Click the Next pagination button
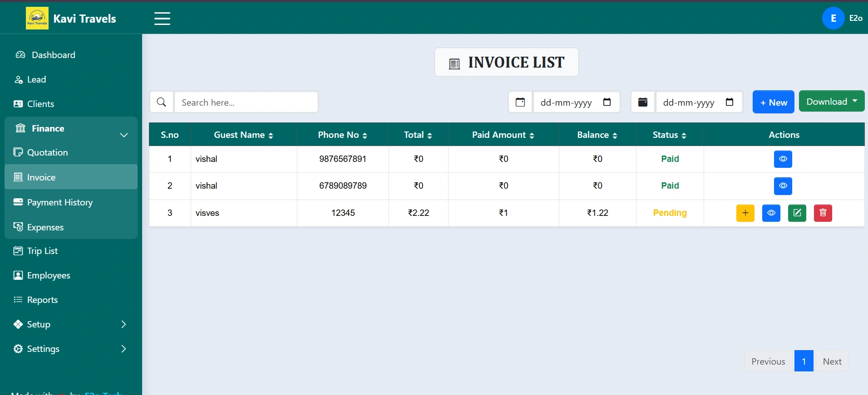 832,361
